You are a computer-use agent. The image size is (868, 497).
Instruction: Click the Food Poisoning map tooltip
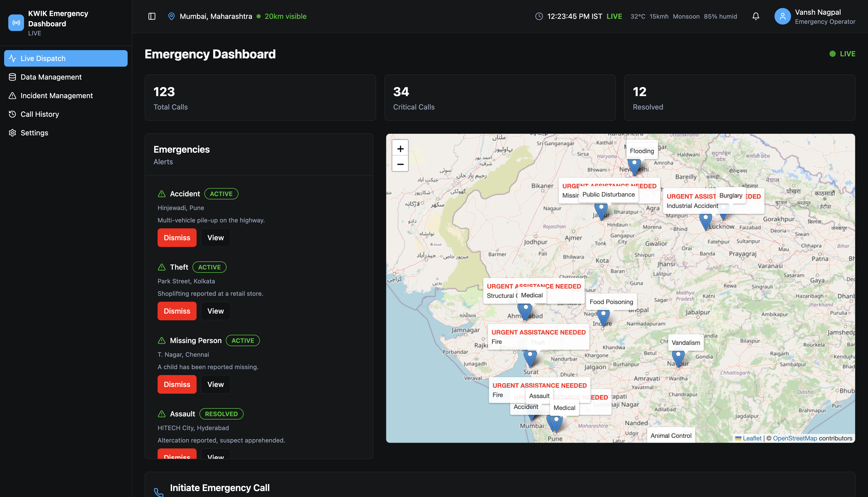pos(611,302)
